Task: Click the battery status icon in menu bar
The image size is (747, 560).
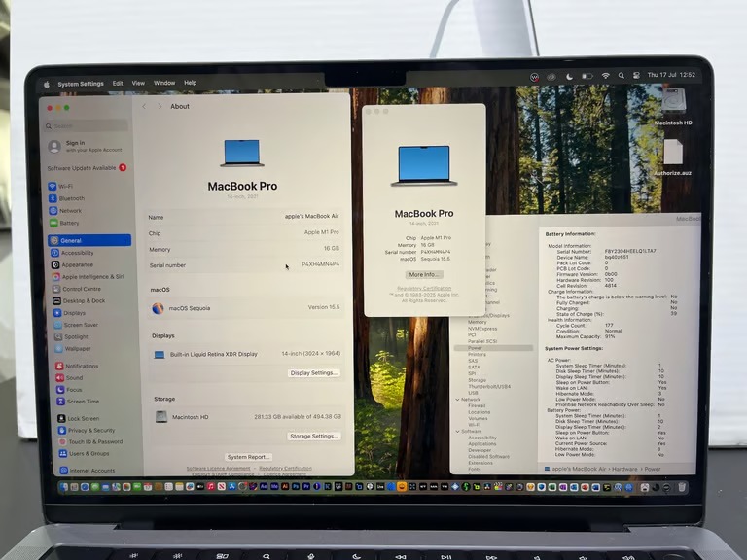Action: [587, 76]
